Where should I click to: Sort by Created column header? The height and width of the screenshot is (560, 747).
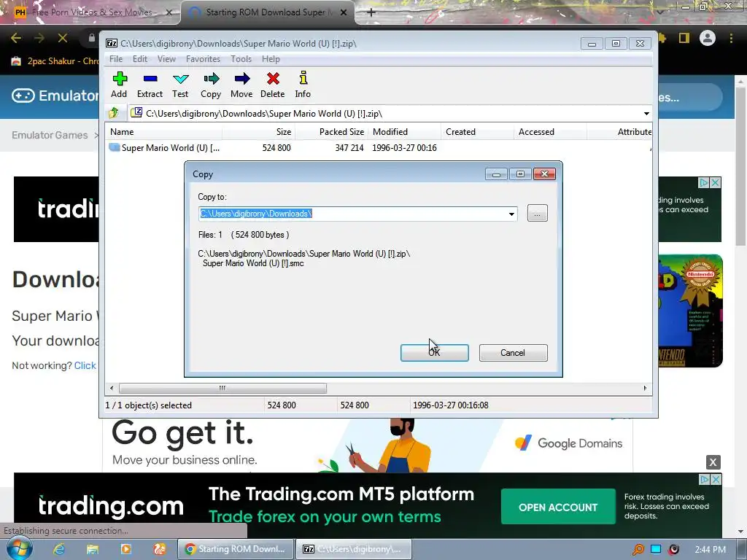point(477,132)
